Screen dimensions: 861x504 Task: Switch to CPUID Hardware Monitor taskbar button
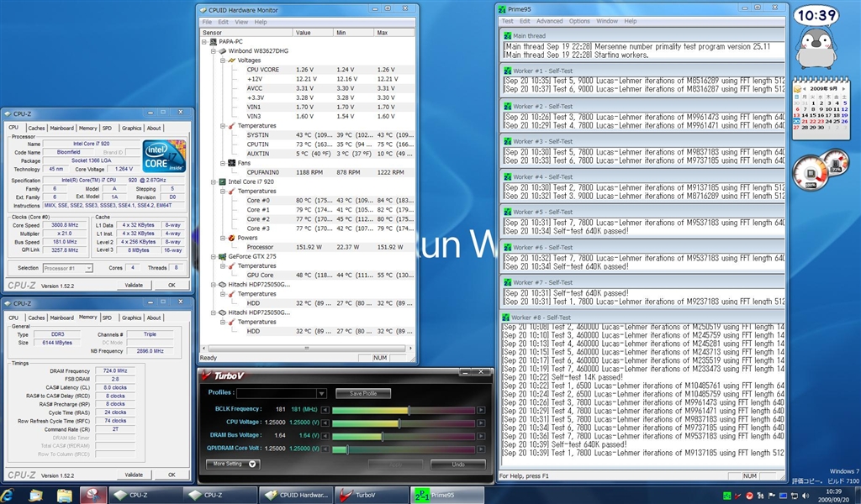point(297,495)
